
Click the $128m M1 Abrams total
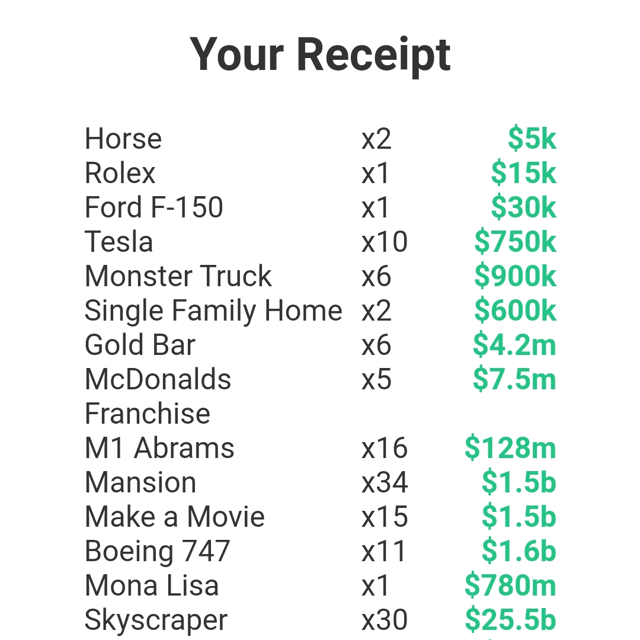[x=510, y=448]
